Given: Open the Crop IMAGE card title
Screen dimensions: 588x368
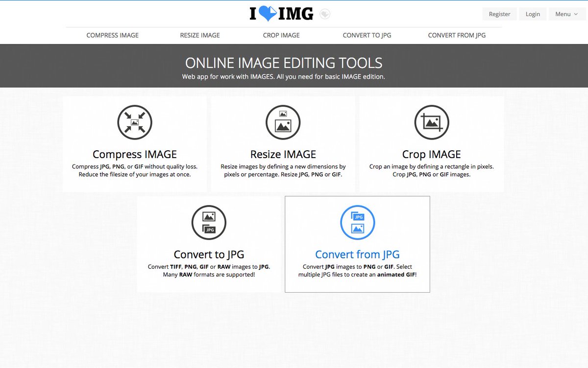Looking at the screenshot, I should click(432, 154).
